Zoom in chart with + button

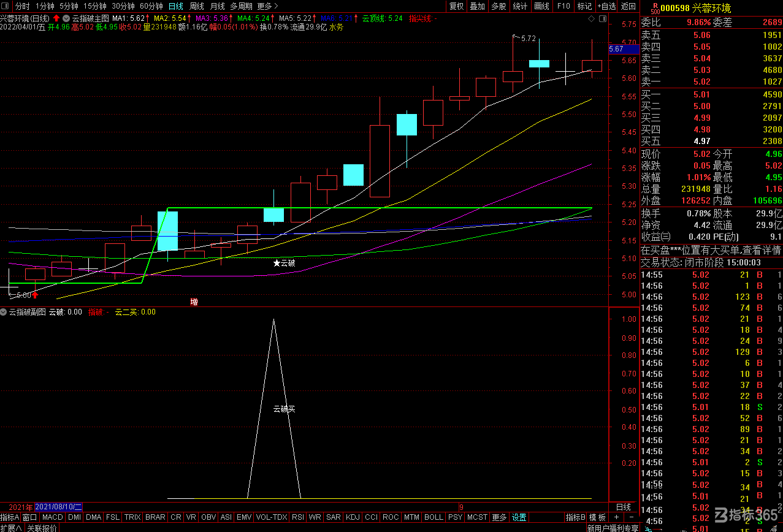[x=616, y=517]
